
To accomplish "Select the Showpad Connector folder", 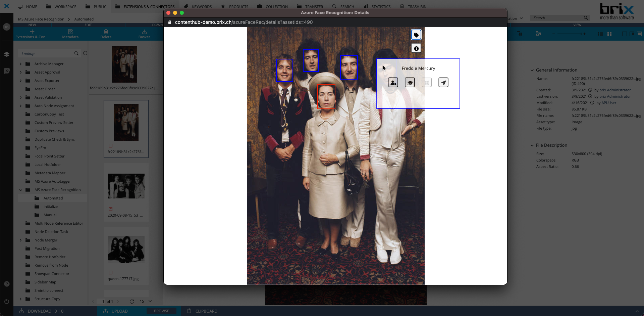I will (52, 274).
